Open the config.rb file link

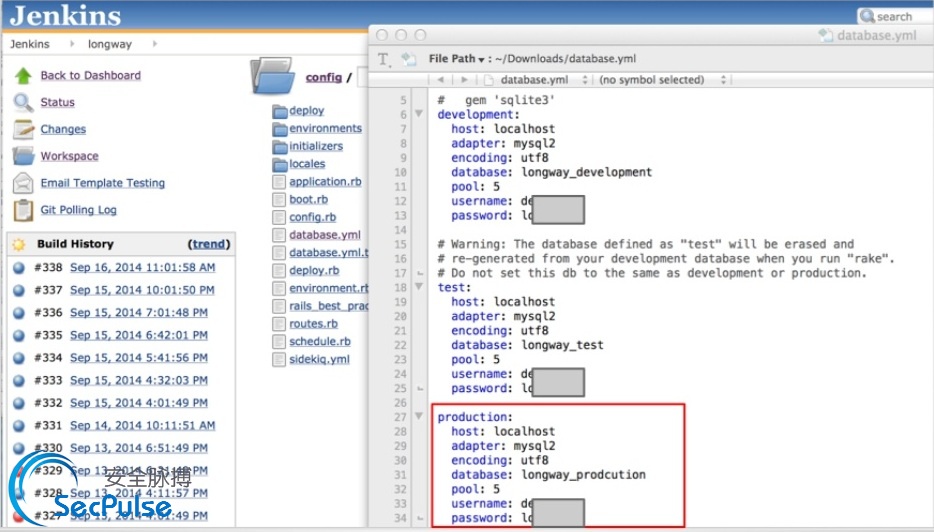click(313, 217)
